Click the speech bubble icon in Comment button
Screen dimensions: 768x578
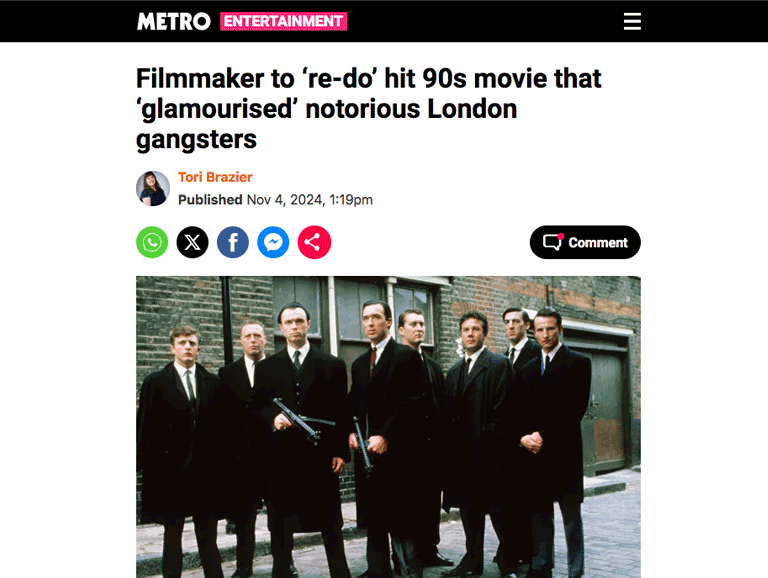coord(553,242)
